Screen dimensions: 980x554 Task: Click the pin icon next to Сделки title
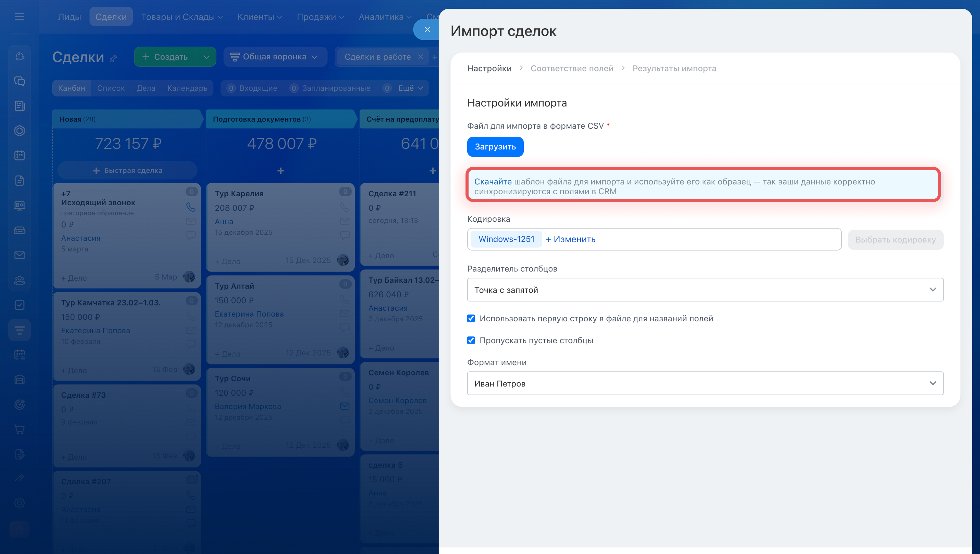113,58
